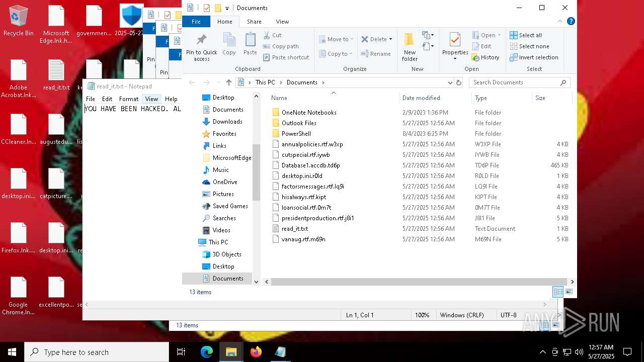644x362 pixels.
Task: Select the OneNote Notebooks folder
Action: pyautogui.click(x=309, y=112)
